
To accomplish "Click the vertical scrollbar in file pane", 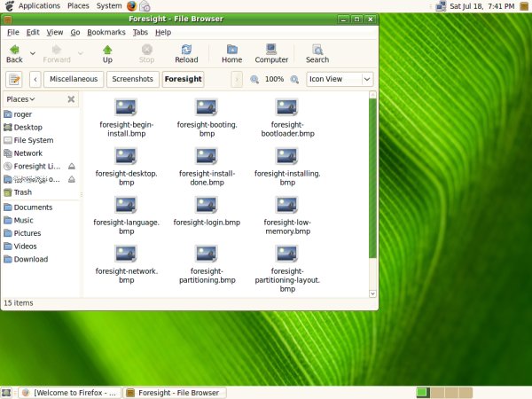I will pos(373,177).
